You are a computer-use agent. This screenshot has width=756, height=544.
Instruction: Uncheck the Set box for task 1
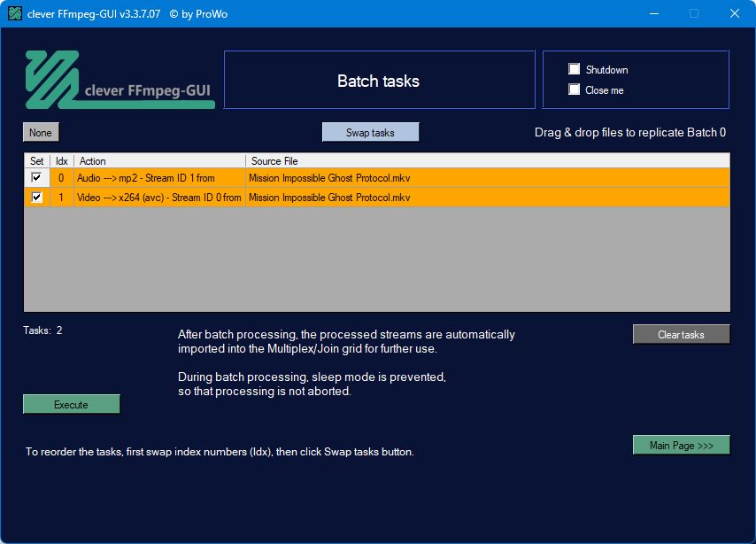36,198
